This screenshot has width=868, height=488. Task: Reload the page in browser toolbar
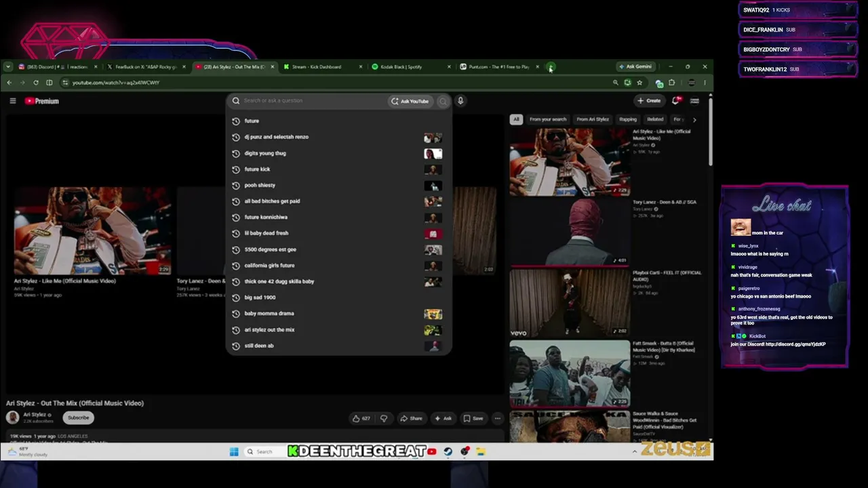point(36,83)
